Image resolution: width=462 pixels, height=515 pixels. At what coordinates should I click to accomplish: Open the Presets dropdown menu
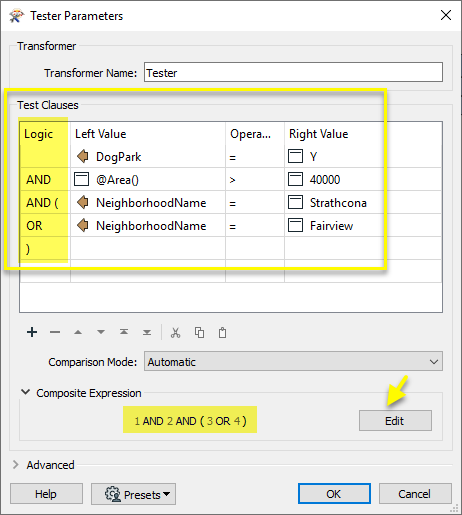(x=133, y=494)
